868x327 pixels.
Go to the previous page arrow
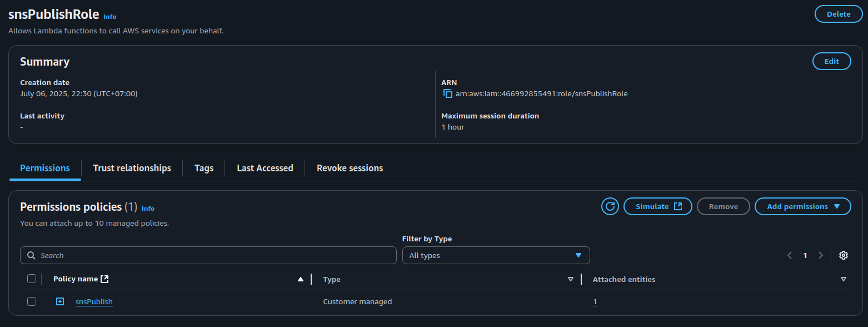coord(789,255)
